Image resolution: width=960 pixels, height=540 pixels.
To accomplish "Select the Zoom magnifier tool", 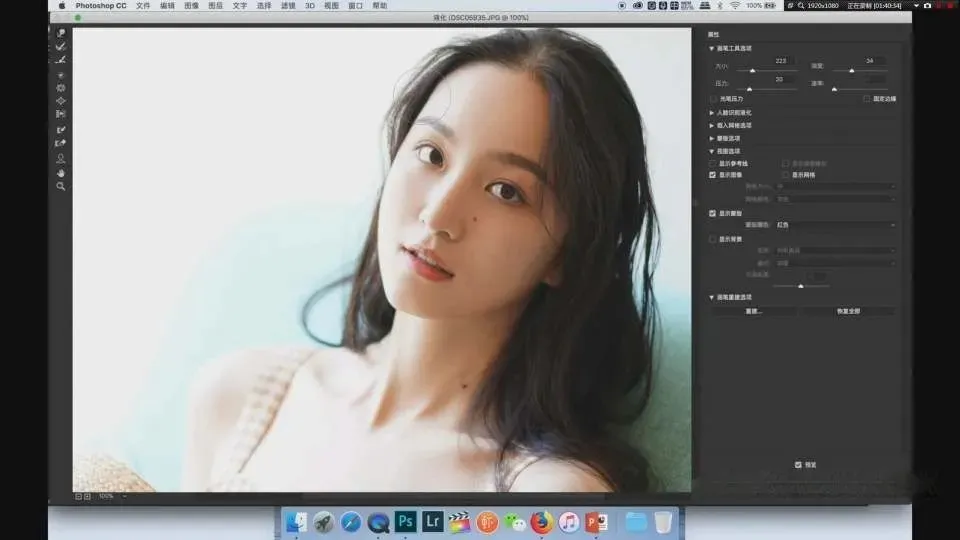I will click(x=61, y=186).
